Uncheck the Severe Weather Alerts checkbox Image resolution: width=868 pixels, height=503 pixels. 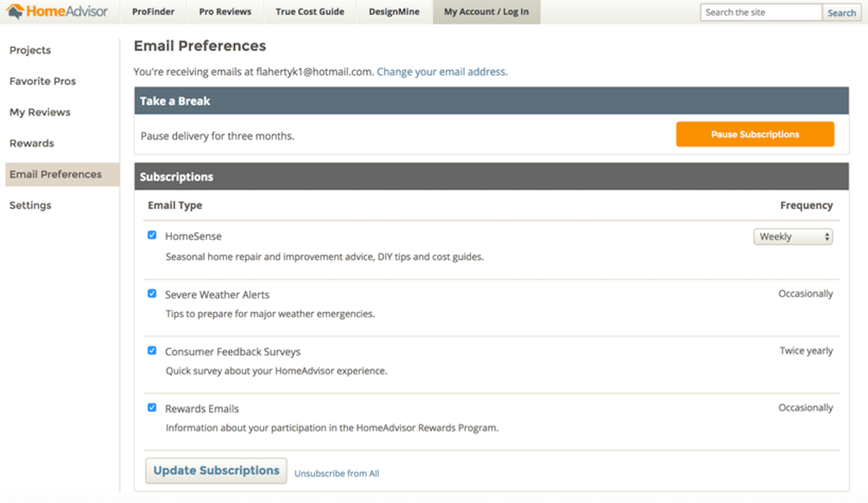point(152,294)
